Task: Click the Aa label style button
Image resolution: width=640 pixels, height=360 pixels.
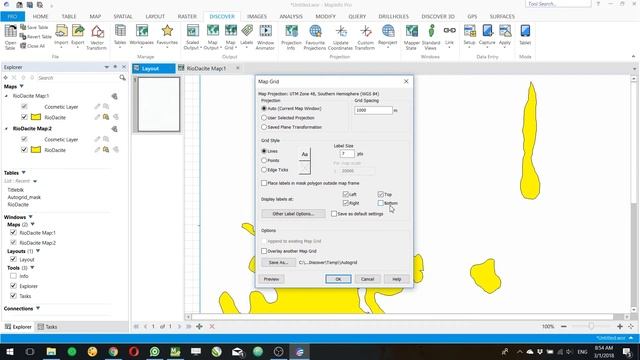Action: [x=304, y=154]
